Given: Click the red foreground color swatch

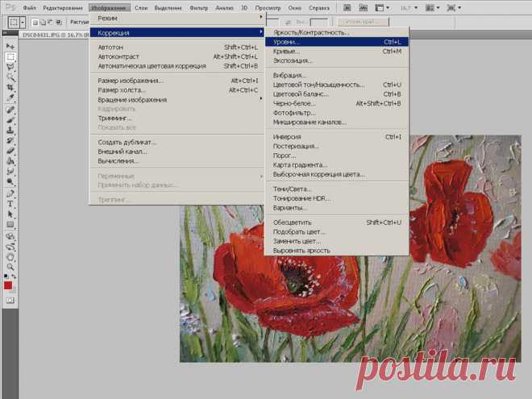Looking at the screenshot, I should [8, 285].
